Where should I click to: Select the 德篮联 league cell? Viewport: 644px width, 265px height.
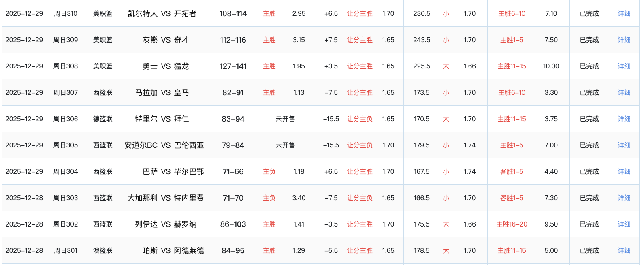pos(103,119)
